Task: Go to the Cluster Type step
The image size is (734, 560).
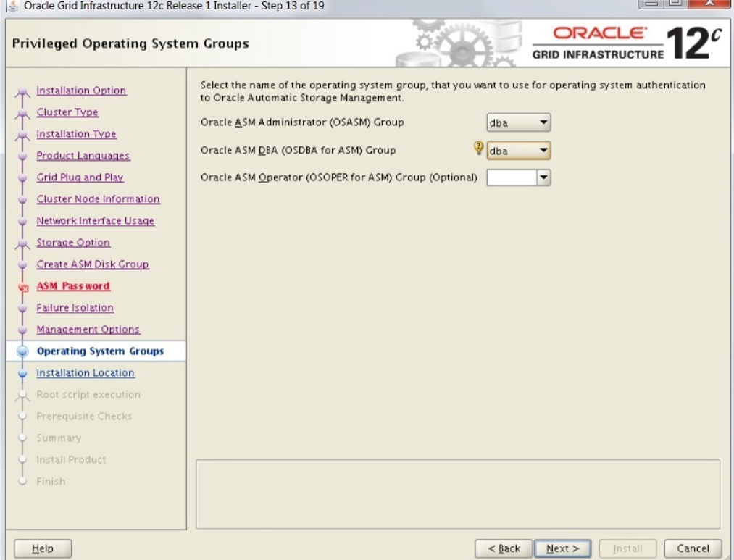Action: tap(67, 112)
